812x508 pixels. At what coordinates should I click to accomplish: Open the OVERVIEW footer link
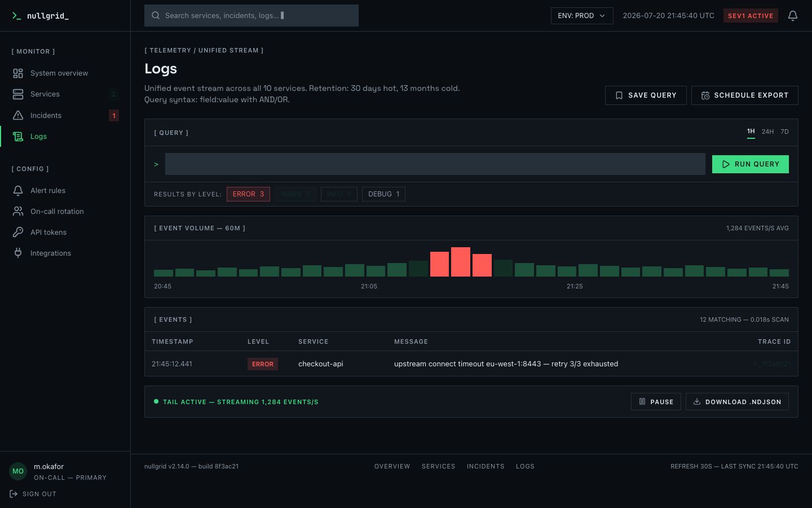(x=392, y=466)
